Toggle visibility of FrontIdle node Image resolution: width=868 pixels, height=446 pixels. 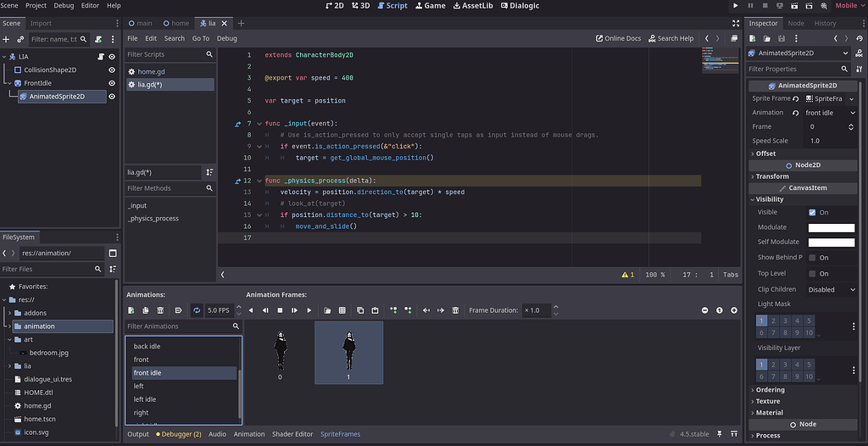pos(112,83)
